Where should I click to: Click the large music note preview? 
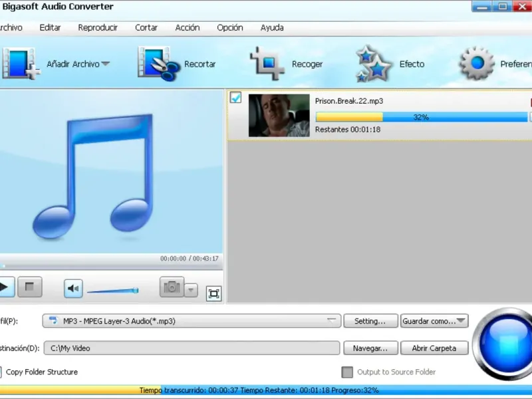[94, 176]
